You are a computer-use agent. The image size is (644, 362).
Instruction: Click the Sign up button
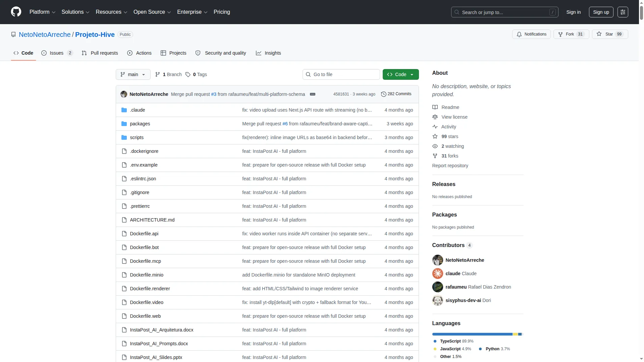(x=601, y=12)
